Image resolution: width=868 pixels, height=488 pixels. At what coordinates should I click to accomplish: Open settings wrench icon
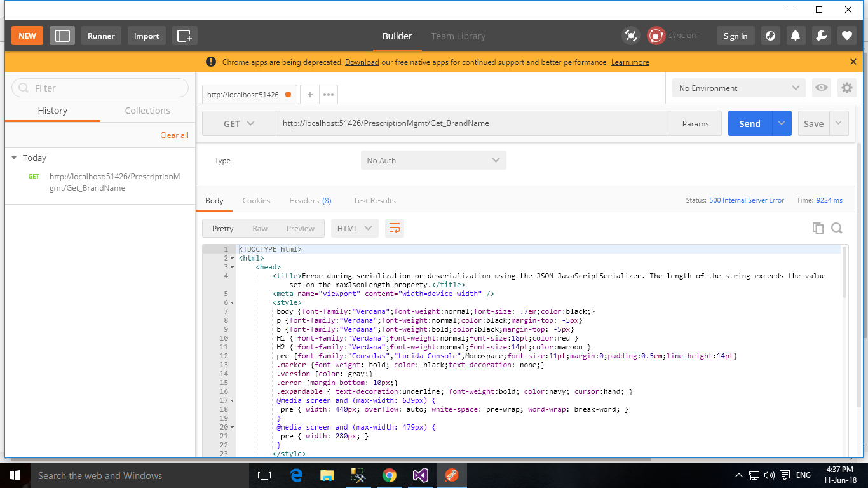(821, 36)
